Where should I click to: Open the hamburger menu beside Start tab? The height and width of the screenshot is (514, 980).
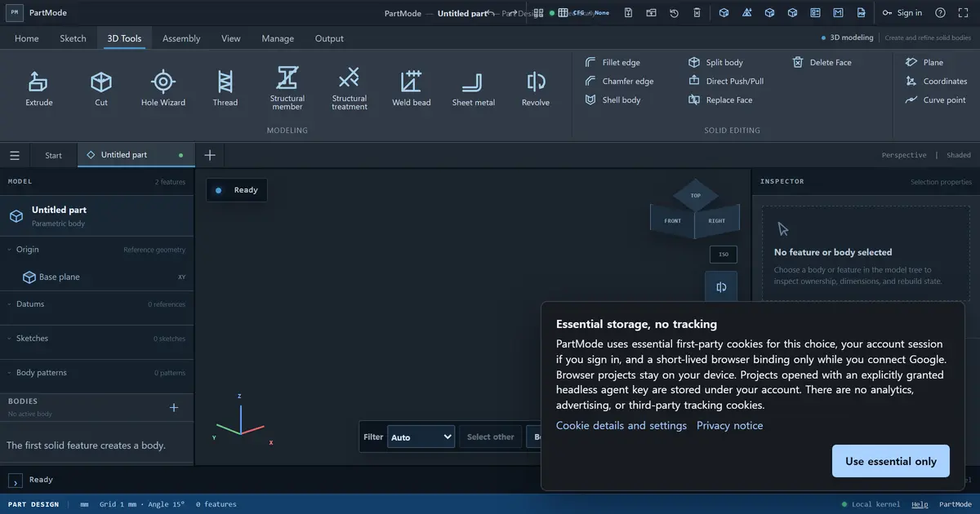(x=15, y=155)
